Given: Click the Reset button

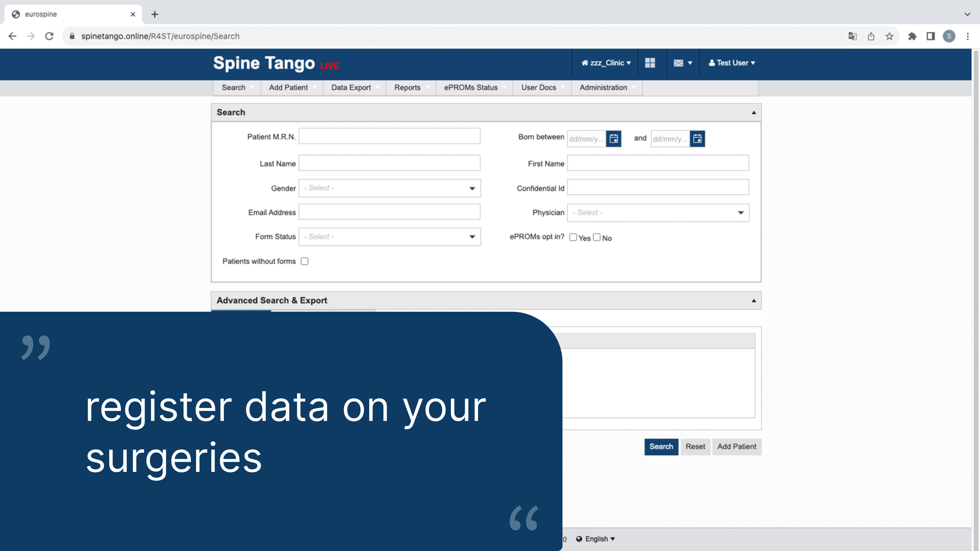Looking at the screenshot, I should pyautogui.click(x=695, y=447).
